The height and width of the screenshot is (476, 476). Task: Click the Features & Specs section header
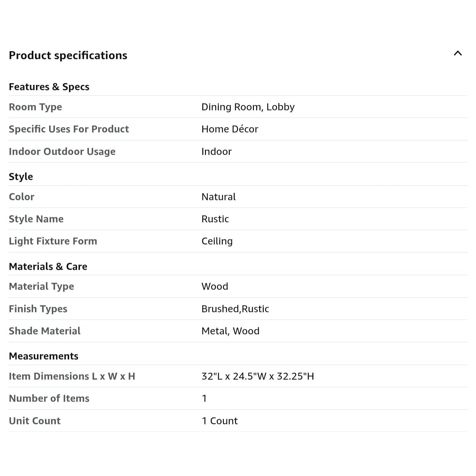click(49, 87)
